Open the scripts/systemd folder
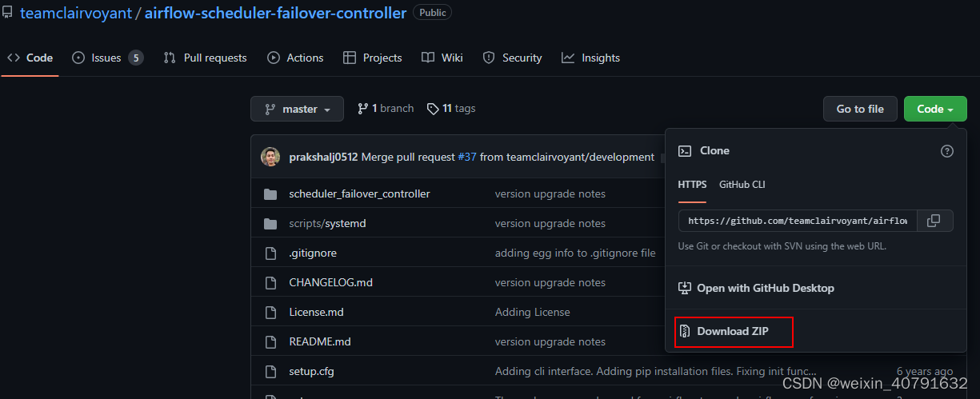This screenshot has height=399, width=980. [327, 223]
